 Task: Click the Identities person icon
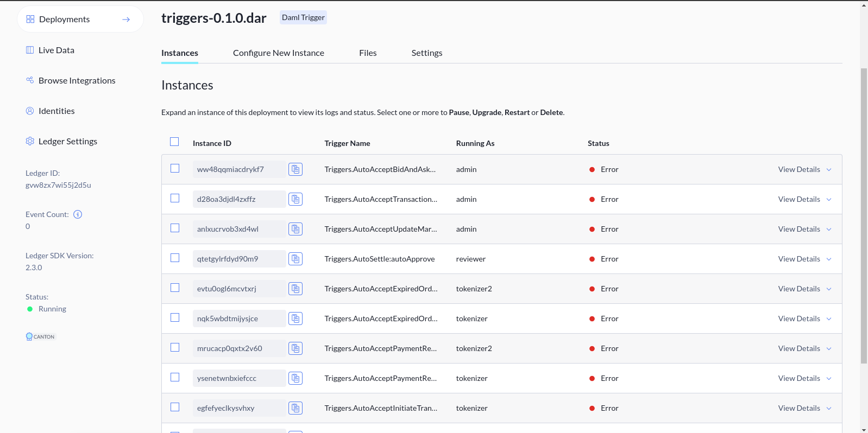click(30, 111)
